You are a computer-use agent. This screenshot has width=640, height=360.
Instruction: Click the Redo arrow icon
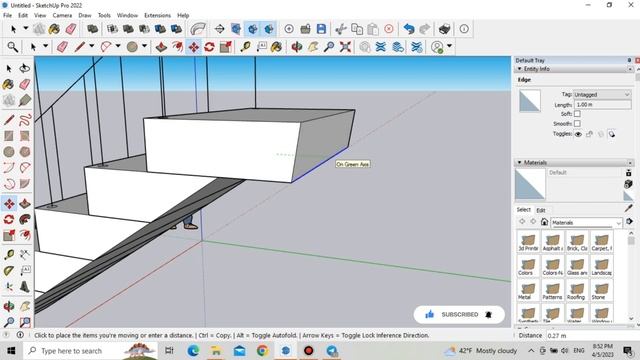pos(425,29)
